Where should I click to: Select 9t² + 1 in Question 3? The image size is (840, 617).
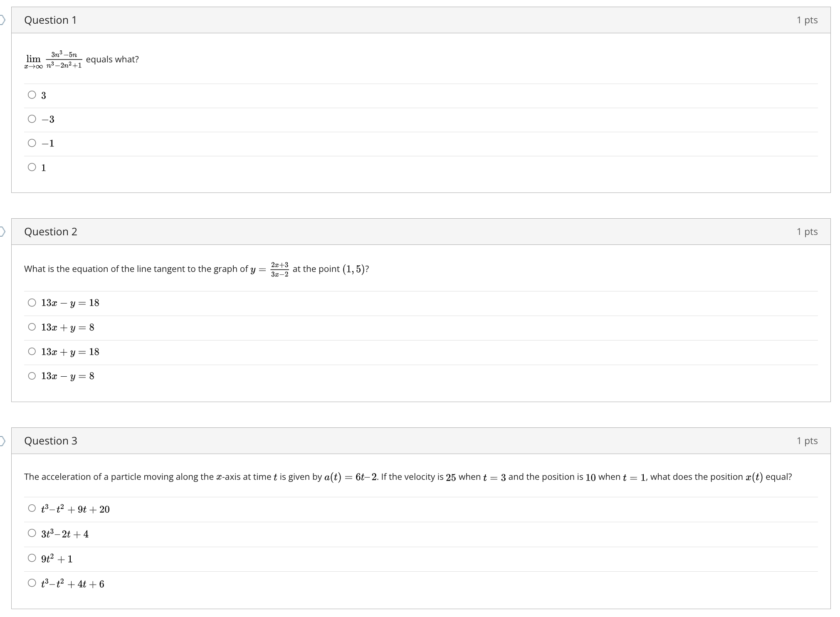[x=32, y=558]
